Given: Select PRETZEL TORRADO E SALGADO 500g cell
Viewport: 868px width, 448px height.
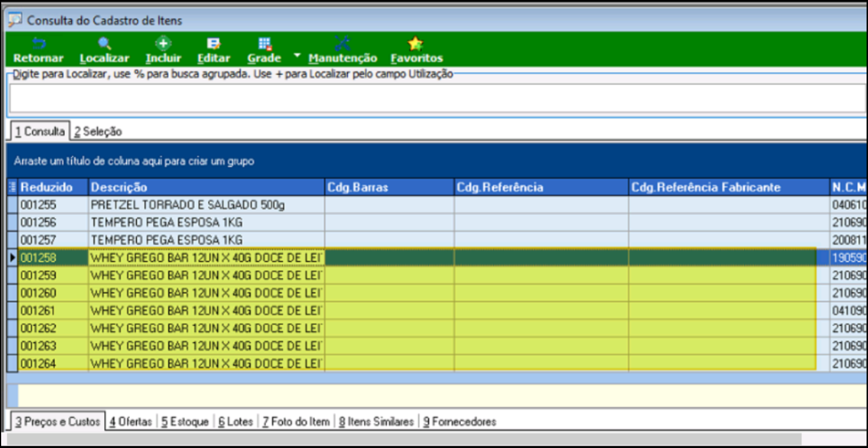Looking at the screenshot, I should pyautogui.click(x=207, y=205).
